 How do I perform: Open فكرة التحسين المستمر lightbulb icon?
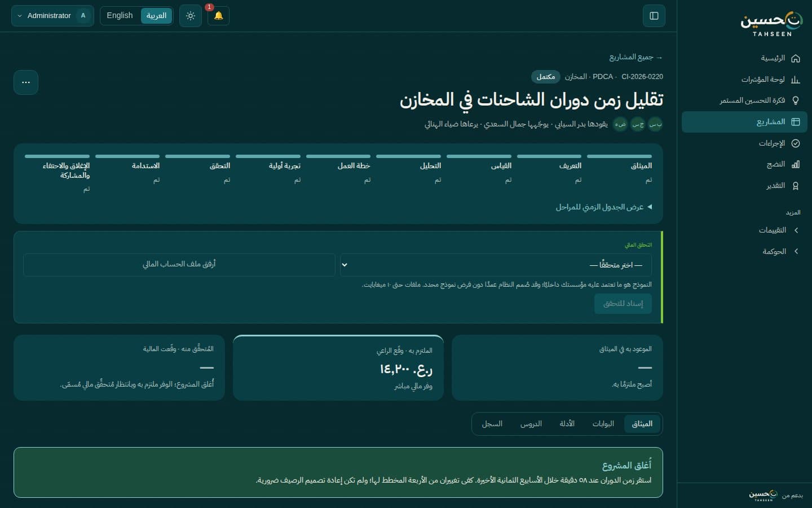[796, 100]
